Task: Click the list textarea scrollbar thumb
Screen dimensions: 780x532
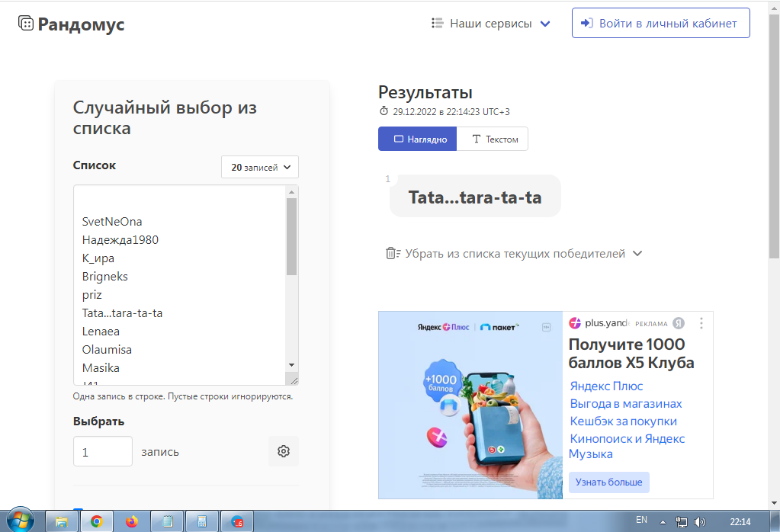Action: [291, 236]
